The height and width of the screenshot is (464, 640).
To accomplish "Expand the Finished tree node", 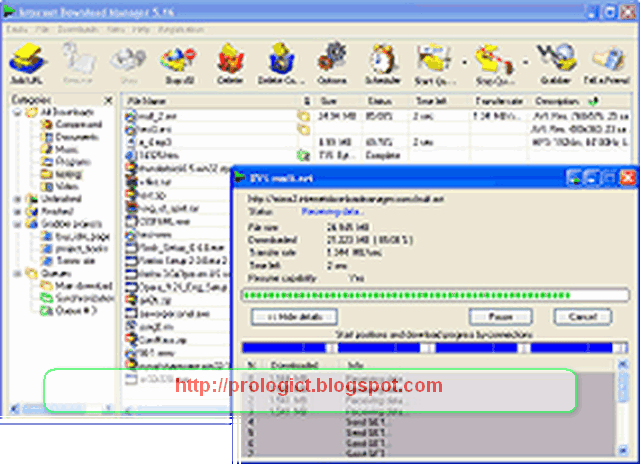I will coord(17,211).
